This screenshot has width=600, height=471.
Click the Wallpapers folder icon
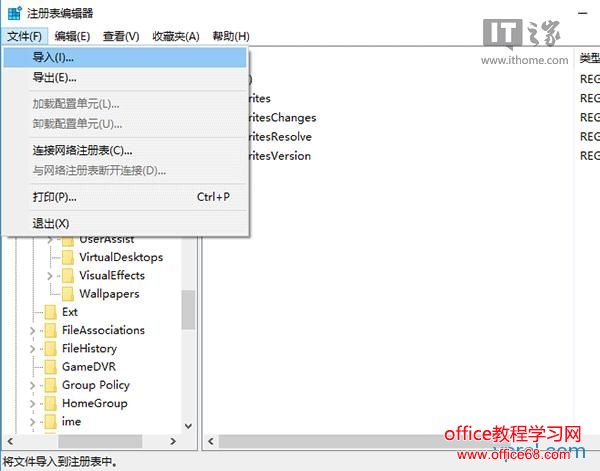click(68, 294)
